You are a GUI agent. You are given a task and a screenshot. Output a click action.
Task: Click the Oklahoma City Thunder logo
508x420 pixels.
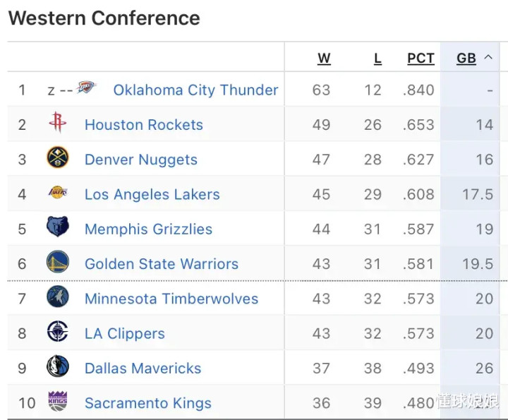coord(87,88)
